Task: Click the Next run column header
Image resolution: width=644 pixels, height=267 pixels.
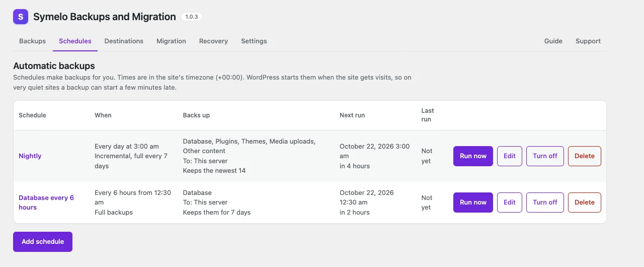Action: [352, 115]
